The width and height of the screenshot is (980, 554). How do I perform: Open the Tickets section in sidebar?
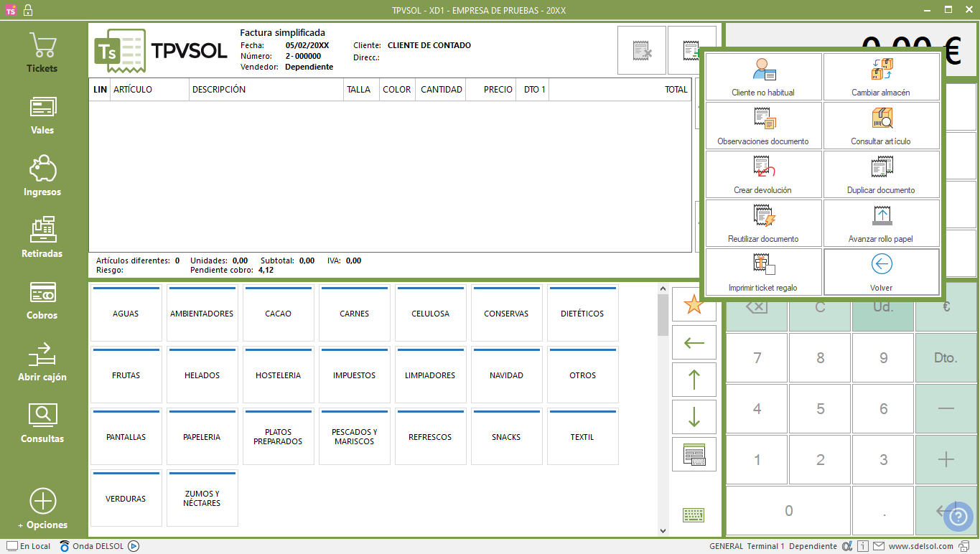pyautogui.click(x=42, y=53)
